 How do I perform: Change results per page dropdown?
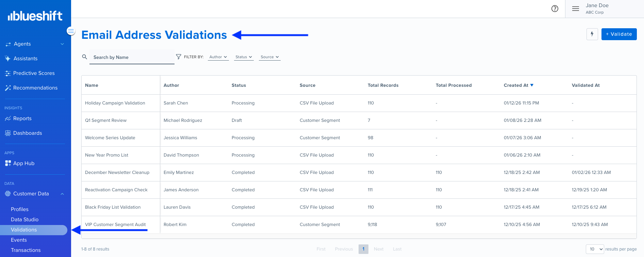click(x=595, y=249)
